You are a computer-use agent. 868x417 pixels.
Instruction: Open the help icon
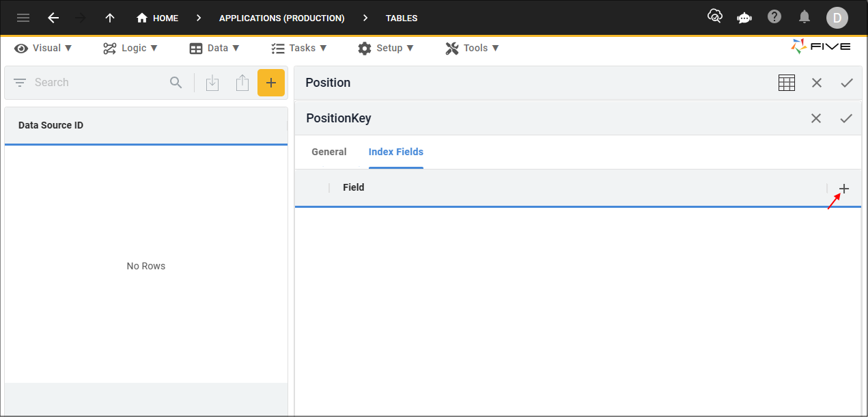click(x=774, y=17)
